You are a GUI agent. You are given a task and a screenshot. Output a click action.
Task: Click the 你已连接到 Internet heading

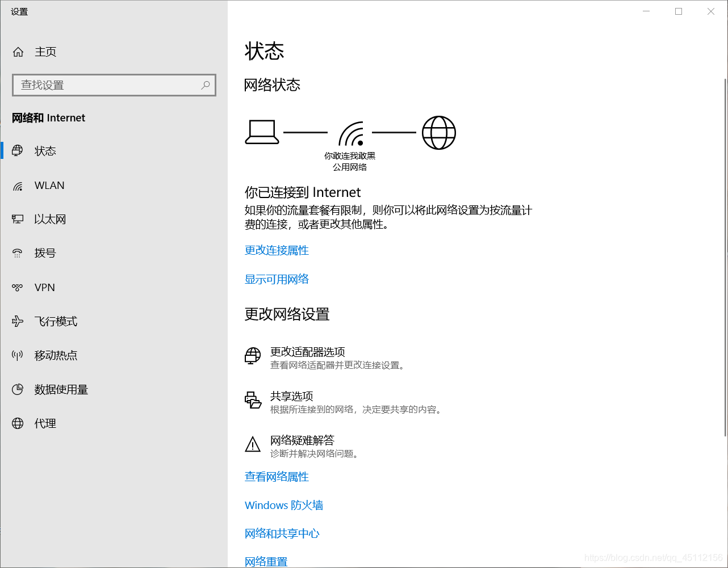[x=303, y=192]
